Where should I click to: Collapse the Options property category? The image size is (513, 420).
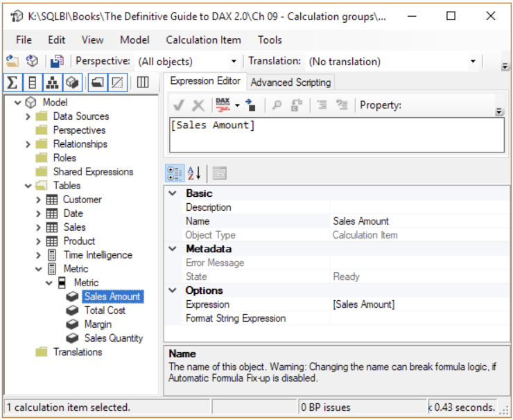point(173,290)
